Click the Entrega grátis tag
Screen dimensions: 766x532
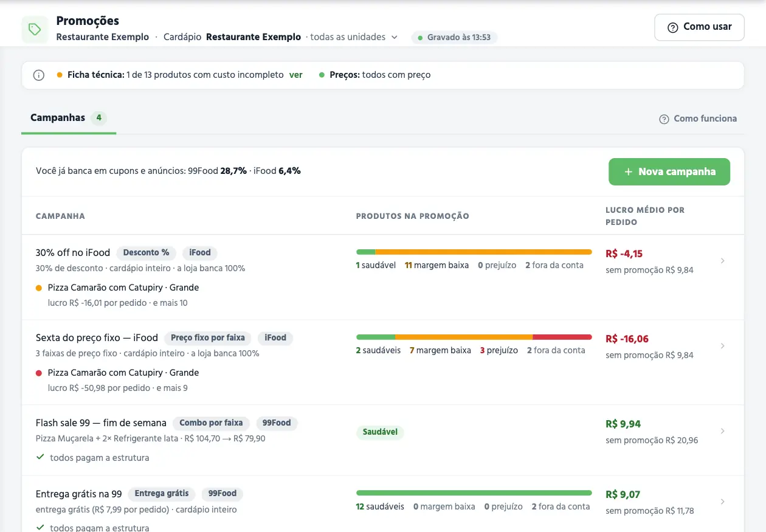point(162,494)
